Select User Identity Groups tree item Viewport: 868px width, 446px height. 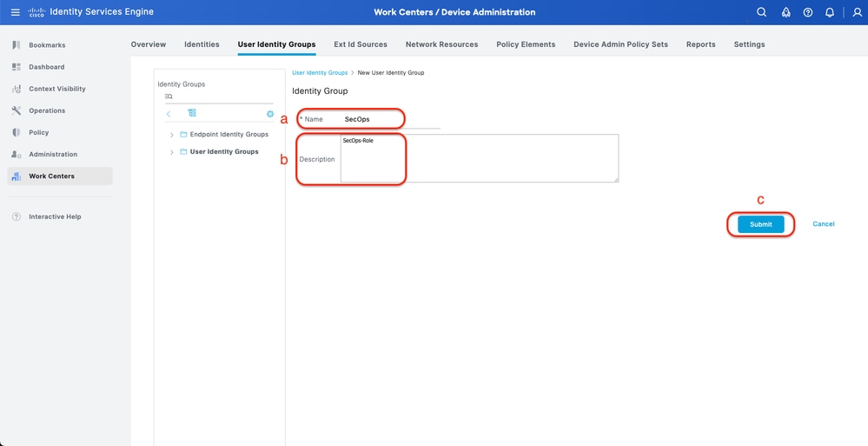click(x=224, y=152)
